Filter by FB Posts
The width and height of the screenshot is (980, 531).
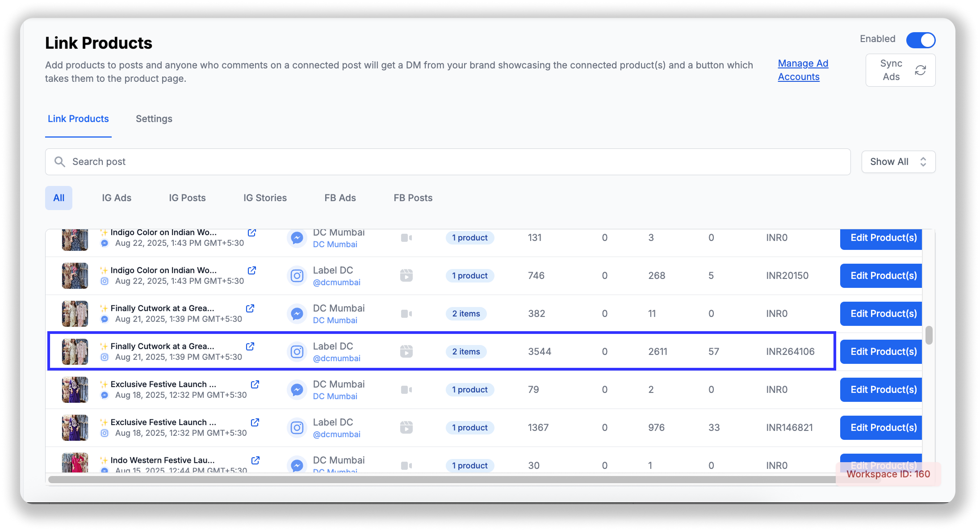(x=413, y=198)
